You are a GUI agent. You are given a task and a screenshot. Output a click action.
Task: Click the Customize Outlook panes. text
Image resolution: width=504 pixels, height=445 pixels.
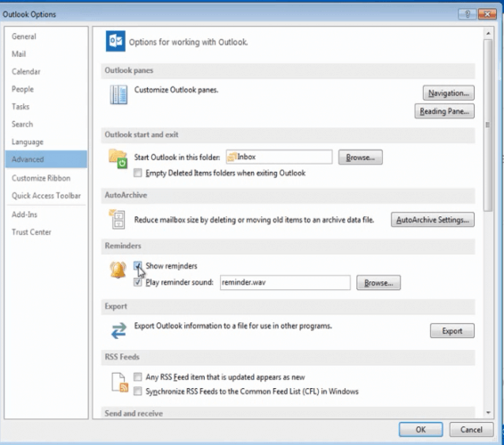point(176,90)
